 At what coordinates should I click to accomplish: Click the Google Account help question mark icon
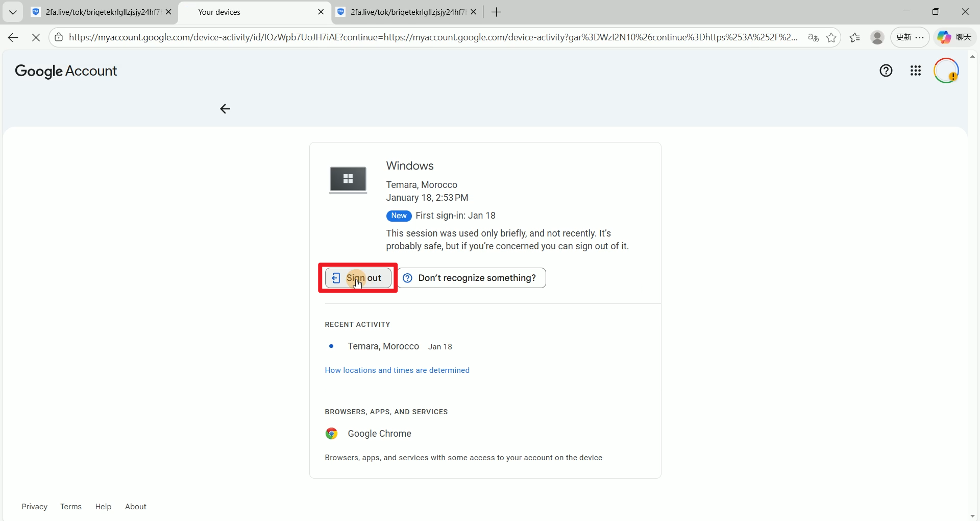point(886,71)
